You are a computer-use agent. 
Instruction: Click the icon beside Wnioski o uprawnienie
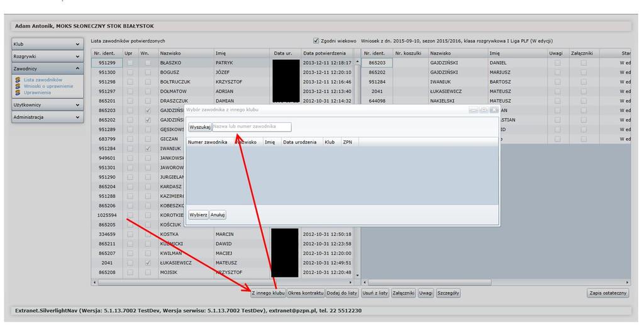[x=18, y=86]
